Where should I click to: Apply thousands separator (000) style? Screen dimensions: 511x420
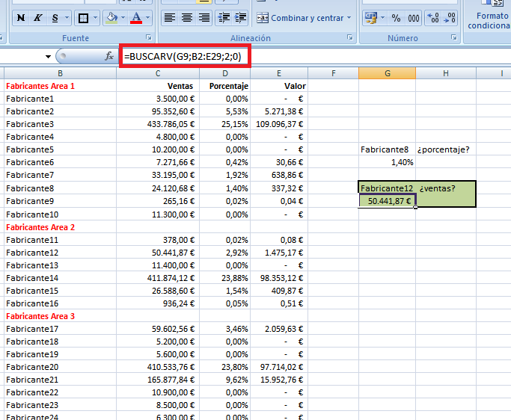(413, 17)
